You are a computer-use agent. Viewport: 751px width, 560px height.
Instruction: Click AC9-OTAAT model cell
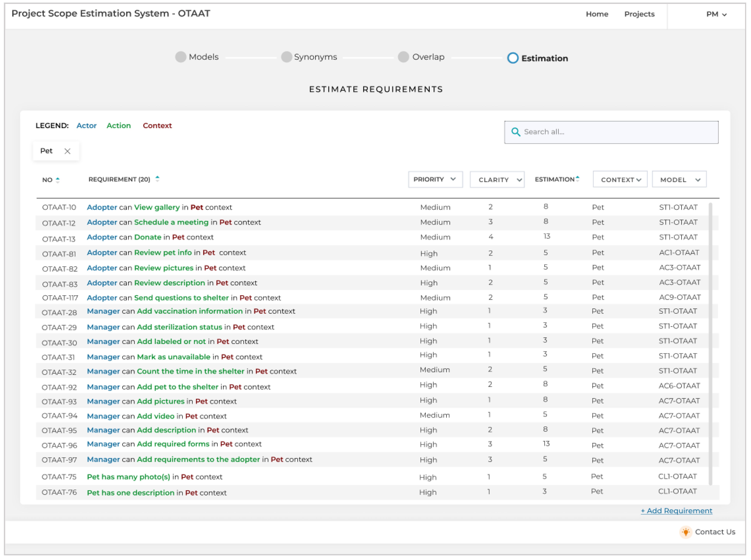click(680, 297)
